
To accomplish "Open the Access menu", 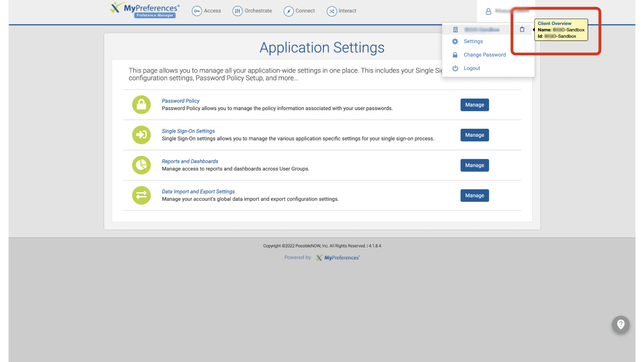I will click(x=207, y=11).
